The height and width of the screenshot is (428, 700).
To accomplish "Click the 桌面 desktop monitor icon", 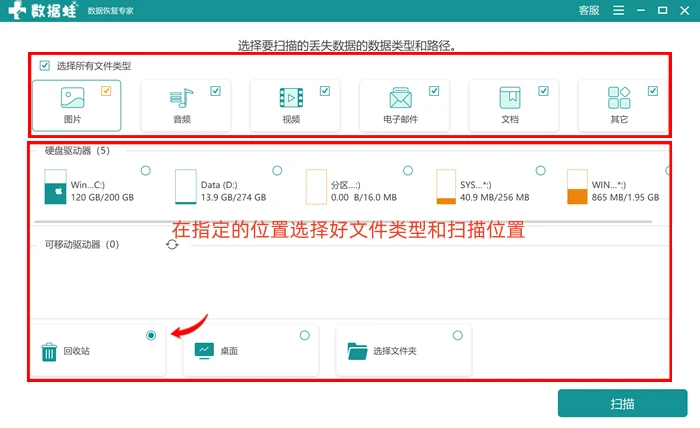I will coord(204,351).
